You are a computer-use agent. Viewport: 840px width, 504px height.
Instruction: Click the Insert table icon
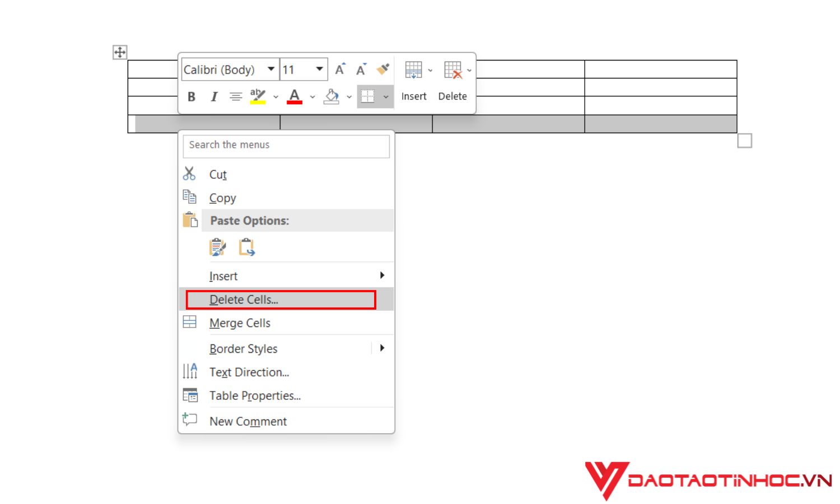coord(413,70)
